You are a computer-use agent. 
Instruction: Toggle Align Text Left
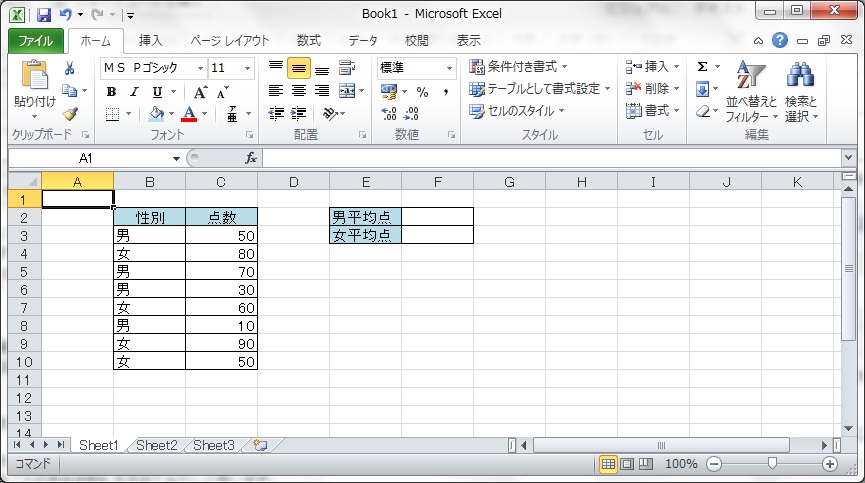coord(276,91)
